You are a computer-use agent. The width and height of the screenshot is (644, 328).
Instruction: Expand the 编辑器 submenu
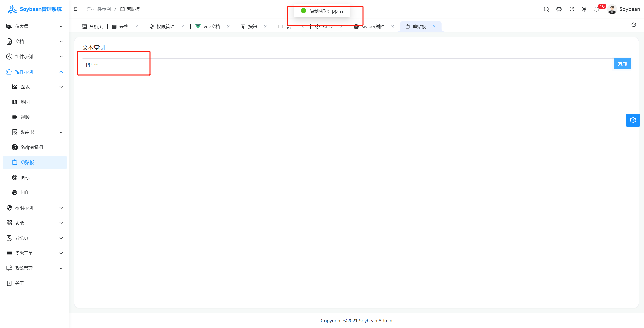click(34, 132)
